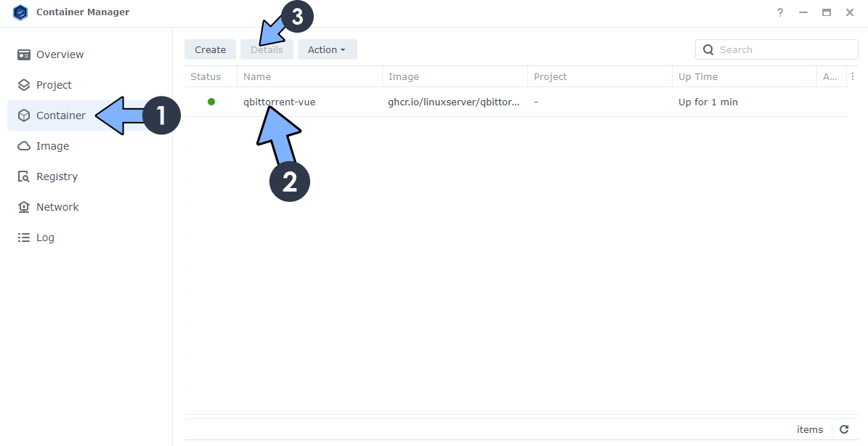This screenshot has width=868, height=446.
Task: Open the Log list icon
Action: (x=24, y=238)
